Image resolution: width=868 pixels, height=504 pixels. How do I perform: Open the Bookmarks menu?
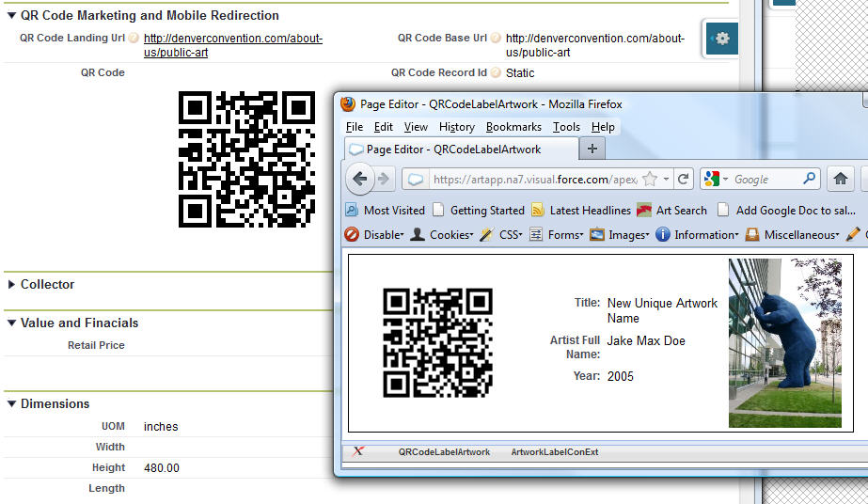pos(513,127)
